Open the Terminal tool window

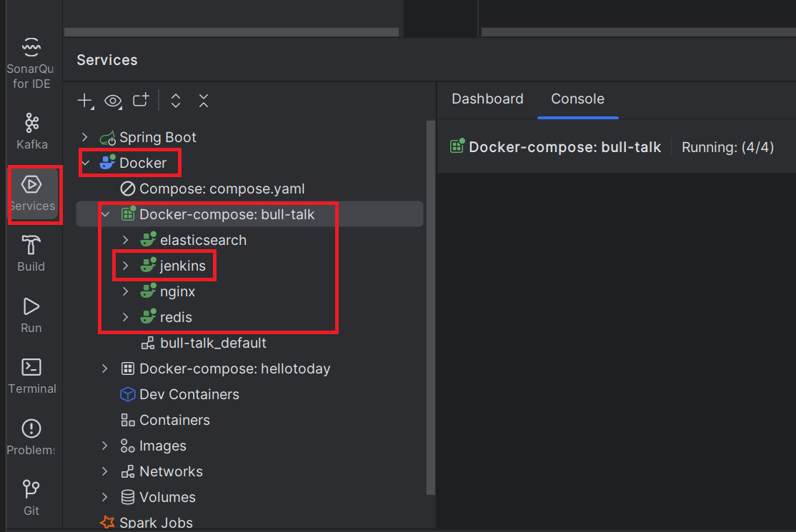pos(31,376)
